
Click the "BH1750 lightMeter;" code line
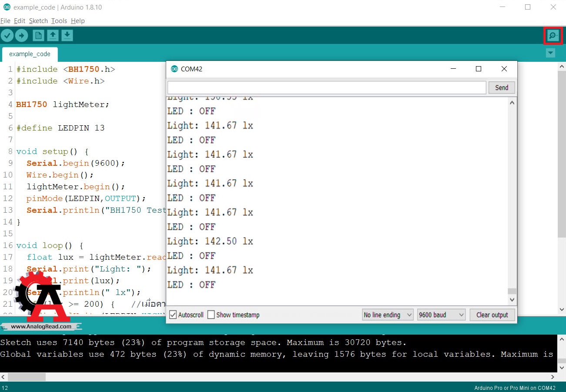click(63, 104)
